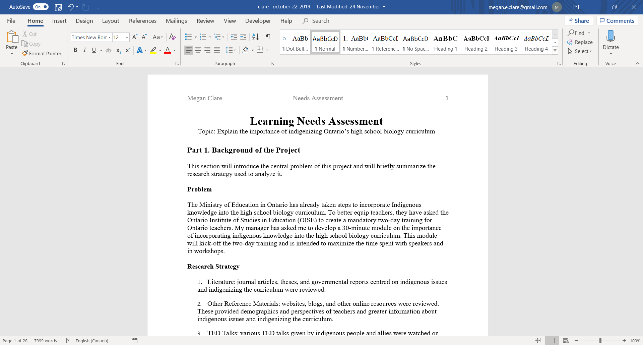Toggle Bold formatting
The height and width of the screenshot is (345, 644).
[x=75, y=50]
